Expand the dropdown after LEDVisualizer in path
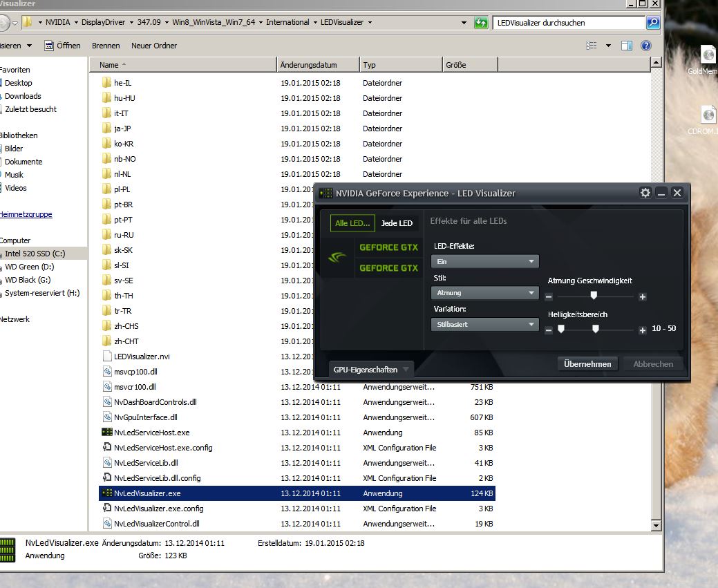This screenshot has height=588, width=718. coord(370,22)
